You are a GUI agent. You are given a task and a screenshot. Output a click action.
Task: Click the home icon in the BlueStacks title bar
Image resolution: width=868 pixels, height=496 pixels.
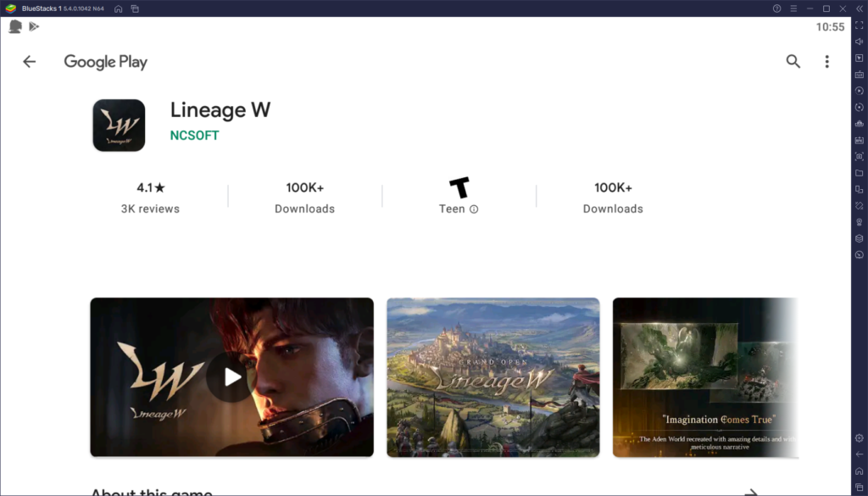click(x=116, y=8)
